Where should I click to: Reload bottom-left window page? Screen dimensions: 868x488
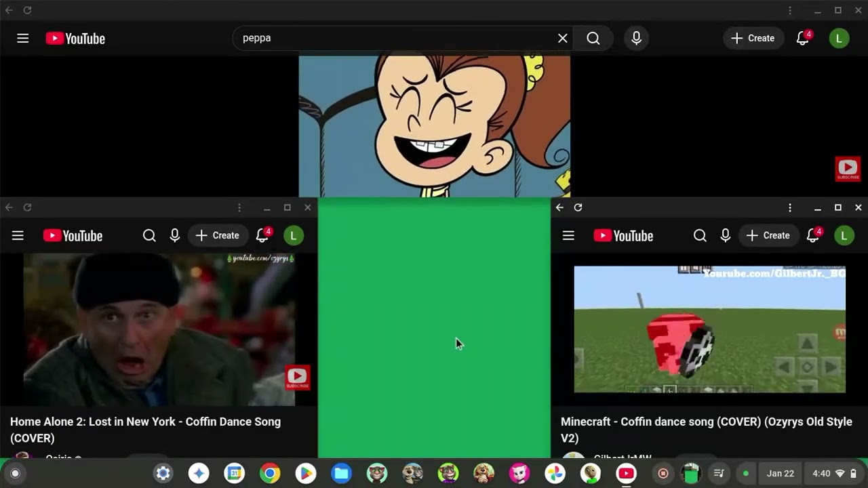[27, 207]
